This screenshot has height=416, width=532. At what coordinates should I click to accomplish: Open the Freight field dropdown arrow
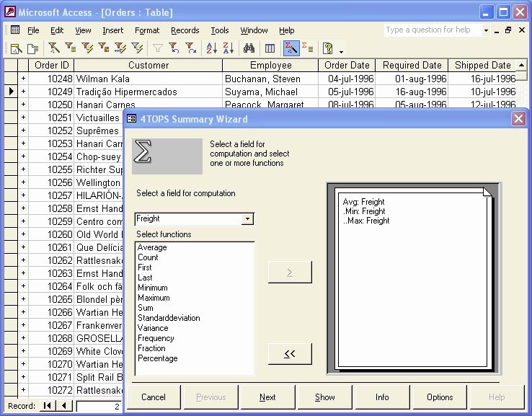click(x=247, y=219)
